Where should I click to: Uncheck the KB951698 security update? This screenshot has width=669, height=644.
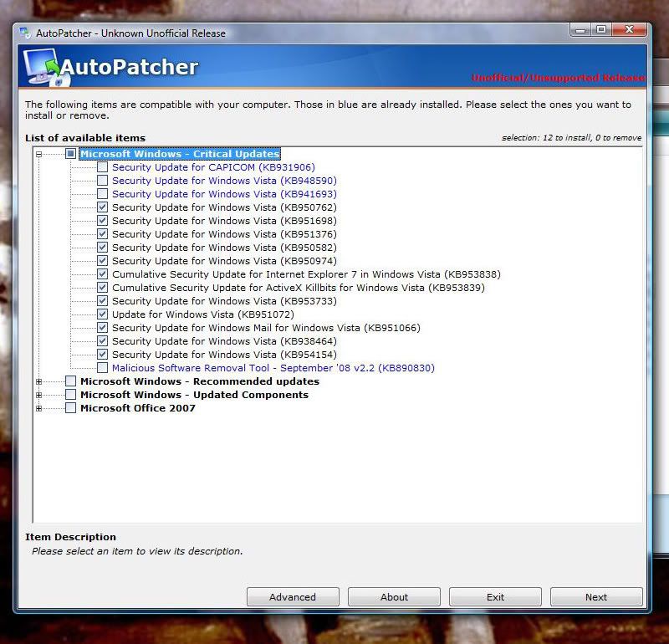102,221
